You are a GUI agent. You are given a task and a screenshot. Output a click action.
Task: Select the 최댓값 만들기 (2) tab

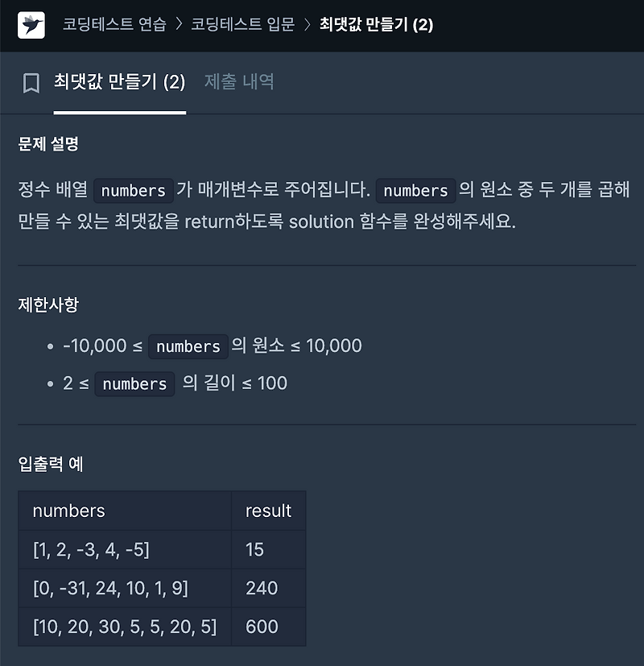tap(119, 83)
